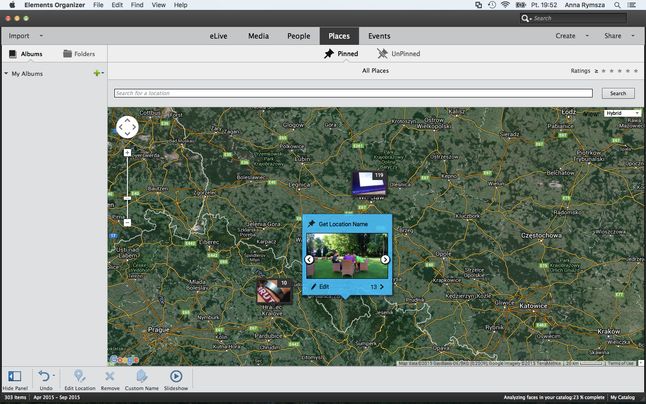Collapse the My Albums section
This screenshot has height=404, width=646.
pyautogui.click(x=6, y=73)
